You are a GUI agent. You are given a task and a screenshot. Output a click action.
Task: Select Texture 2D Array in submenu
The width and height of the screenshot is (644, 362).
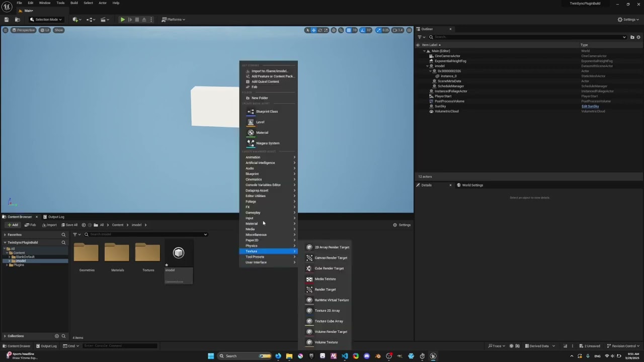click(x=327, y=311)
